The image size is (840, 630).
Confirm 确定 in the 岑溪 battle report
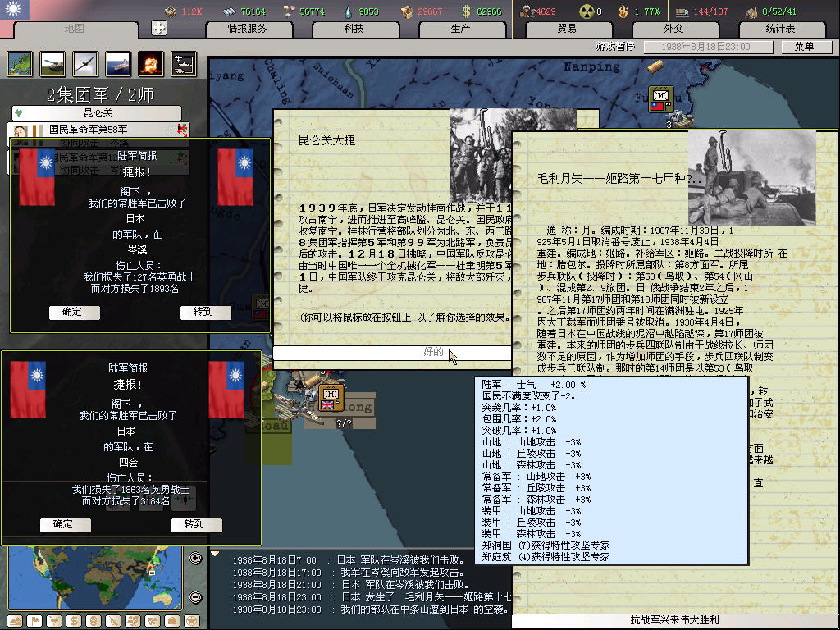pos(74,313)
